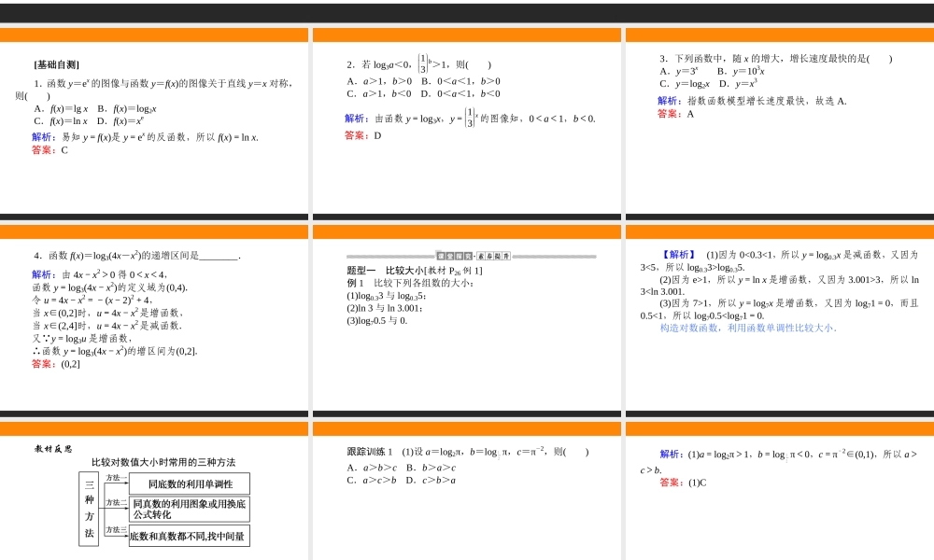Viewport: 934px width, 560px height.
Task: Click the 方法一 label
Action: (116, 478)
